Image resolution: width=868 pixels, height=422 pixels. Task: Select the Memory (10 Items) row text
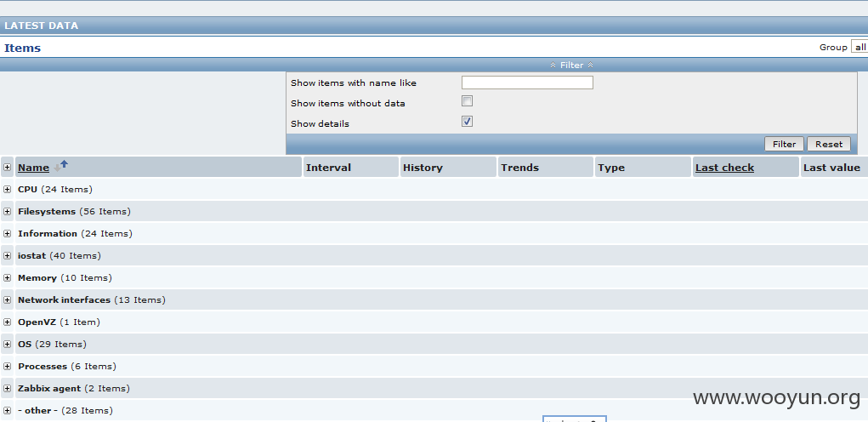[x=65, y=278]
